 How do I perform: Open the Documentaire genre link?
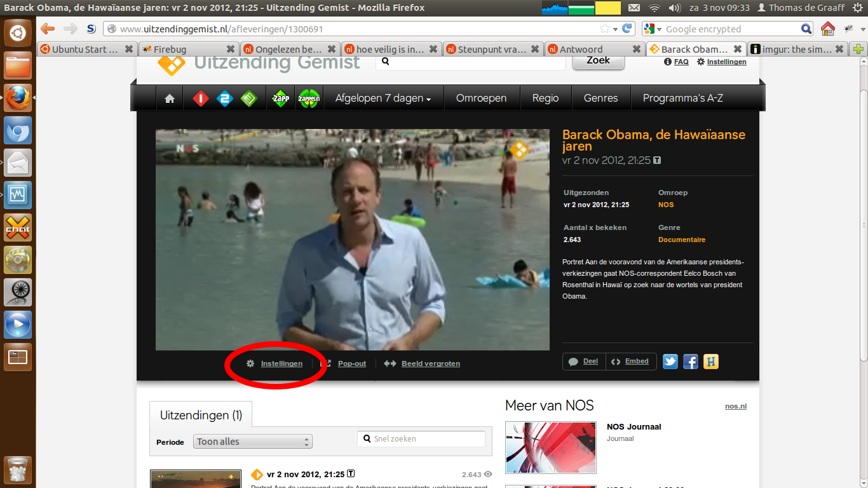[x=682, y=240]
